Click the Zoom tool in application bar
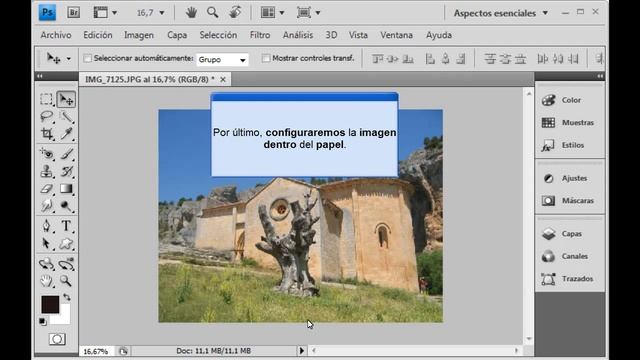Image resolution: width=640 pixels, height=360 pixels. click(212, 13)
